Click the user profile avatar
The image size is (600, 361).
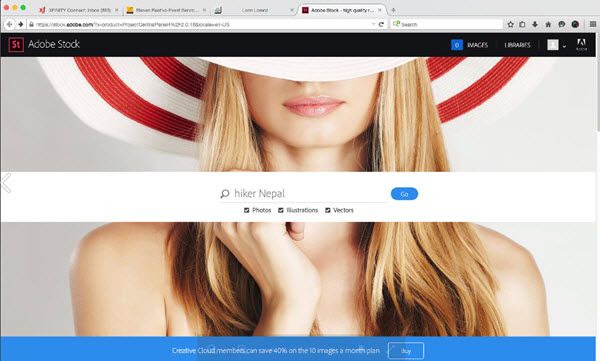553,45
